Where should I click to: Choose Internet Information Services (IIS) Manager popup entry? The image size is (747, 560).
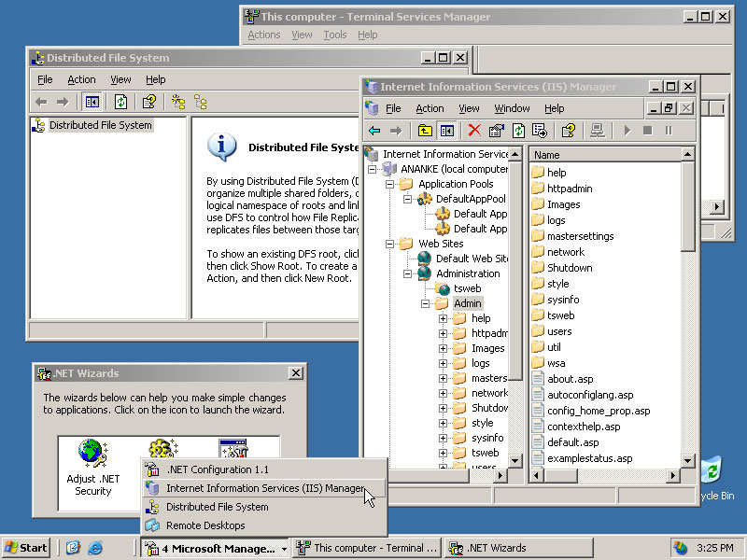click(264, 488)
